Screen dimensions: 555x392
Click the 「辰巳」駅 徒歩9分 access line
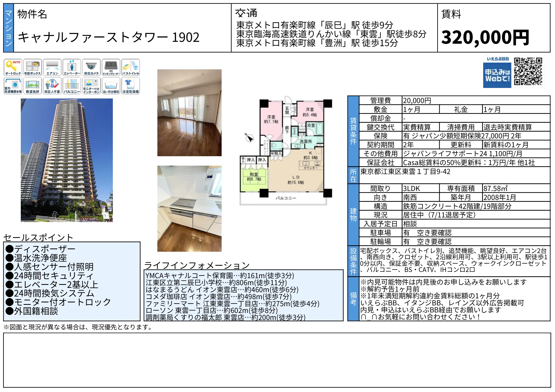(x=315, y=25)
